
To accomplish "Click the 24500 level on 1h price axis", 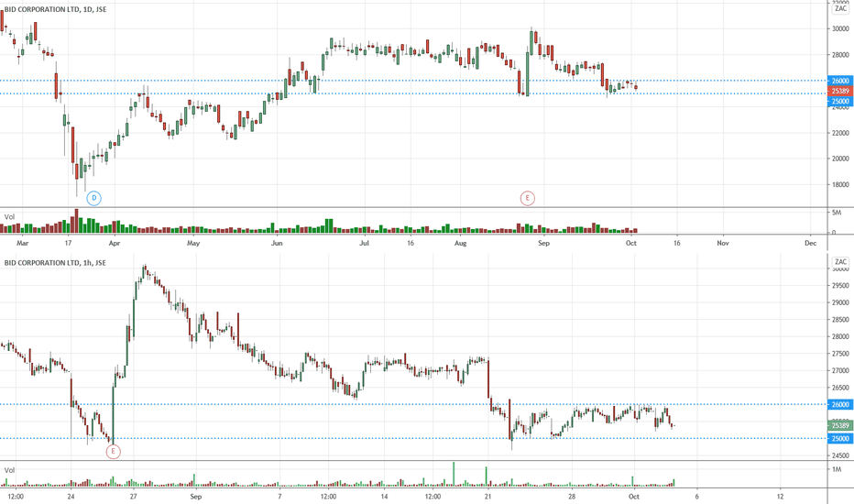I will point(840,455).
